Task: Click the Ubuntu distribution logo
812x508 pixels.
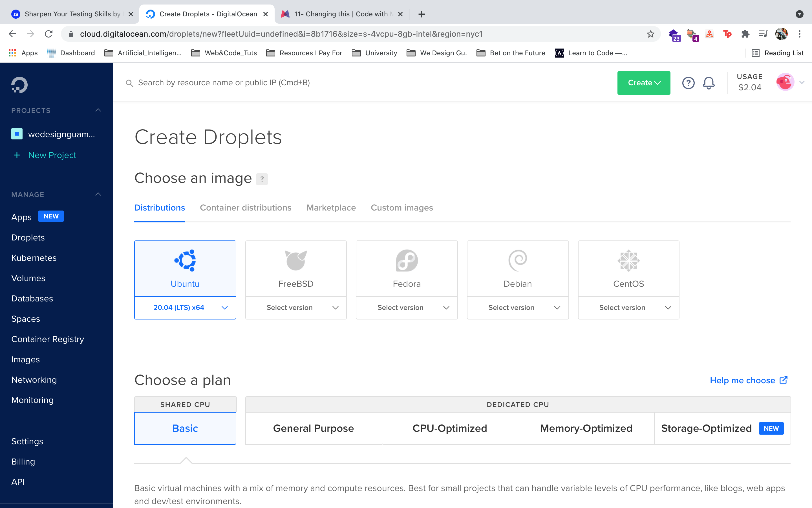Action: 185,260
